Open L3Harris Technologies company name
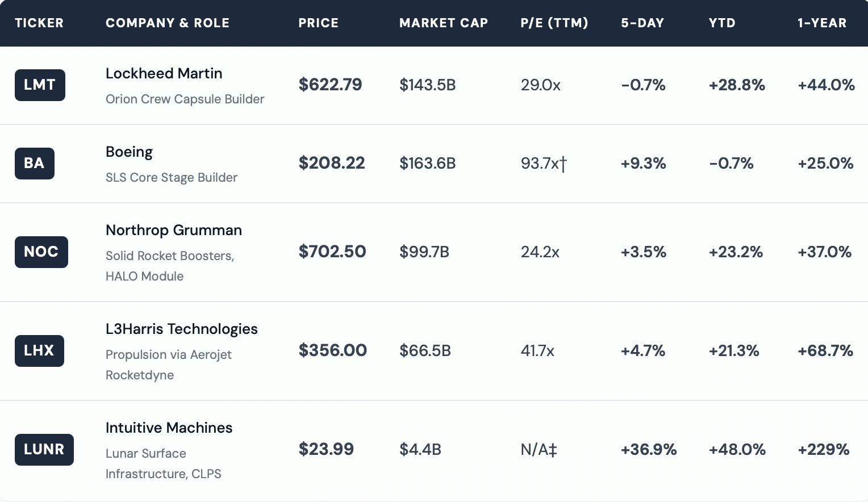Screen dimensions: 868x502 (181, 329)
